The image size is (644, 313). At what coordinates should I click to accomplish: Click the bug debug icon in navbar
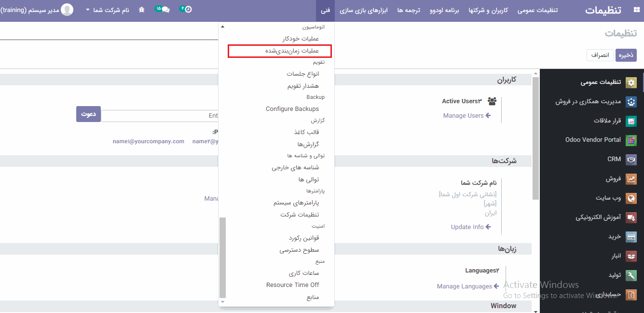point(141,10)
